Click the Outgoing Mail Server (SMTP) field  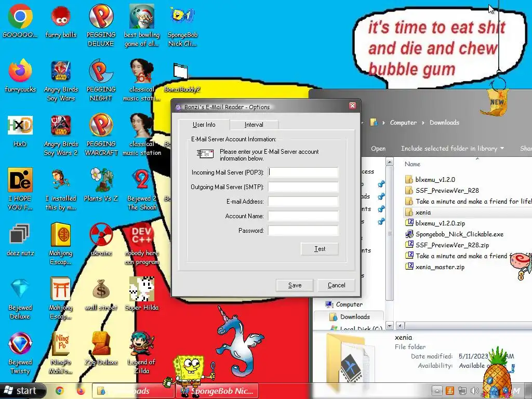[303, 187]
